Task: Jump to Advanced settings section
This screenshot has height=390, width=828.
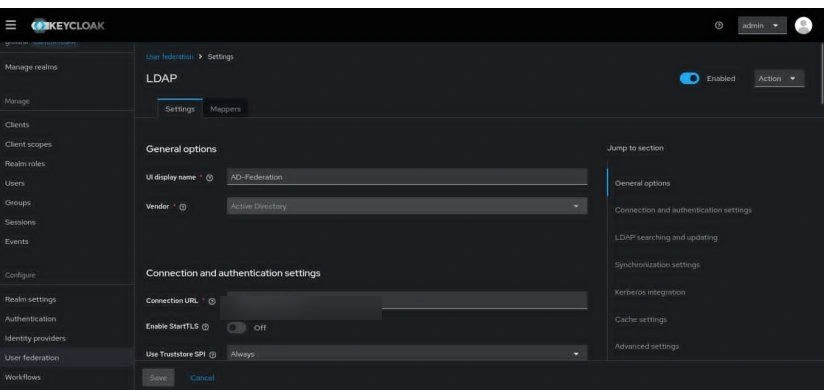Action: pos(647,346)
